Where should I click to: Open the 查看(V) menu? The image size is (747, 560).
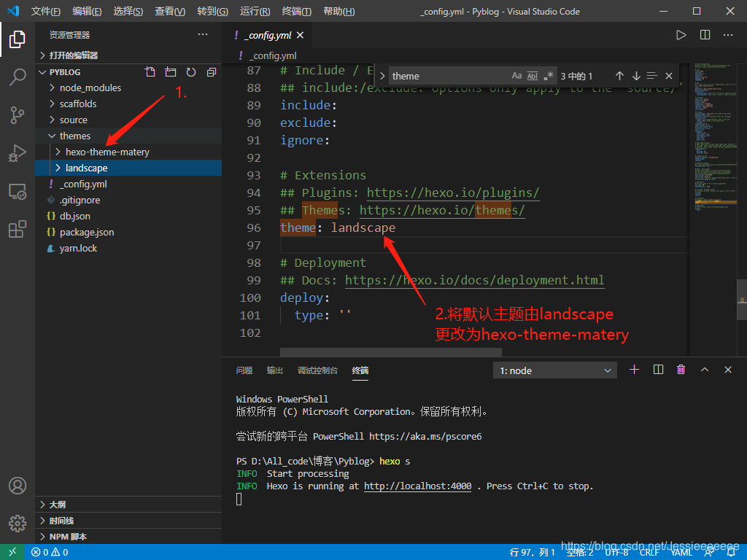(x=170, y=11)
